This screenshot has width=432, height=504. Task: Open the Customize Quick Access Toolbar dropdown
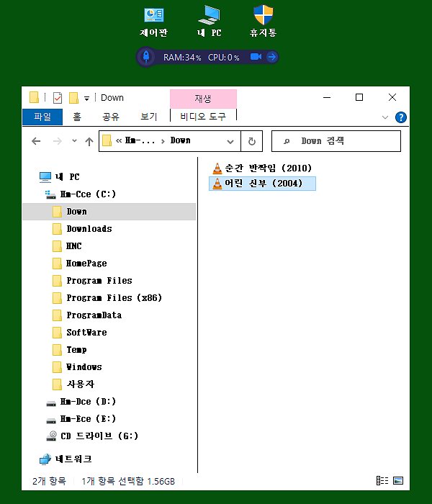point(87,99)
